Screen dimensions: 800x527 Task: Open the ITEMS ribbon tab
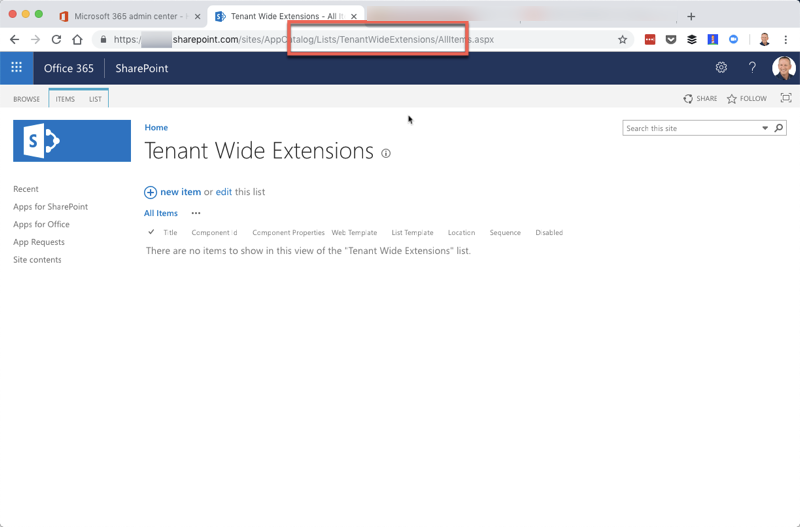coord(65,99)
